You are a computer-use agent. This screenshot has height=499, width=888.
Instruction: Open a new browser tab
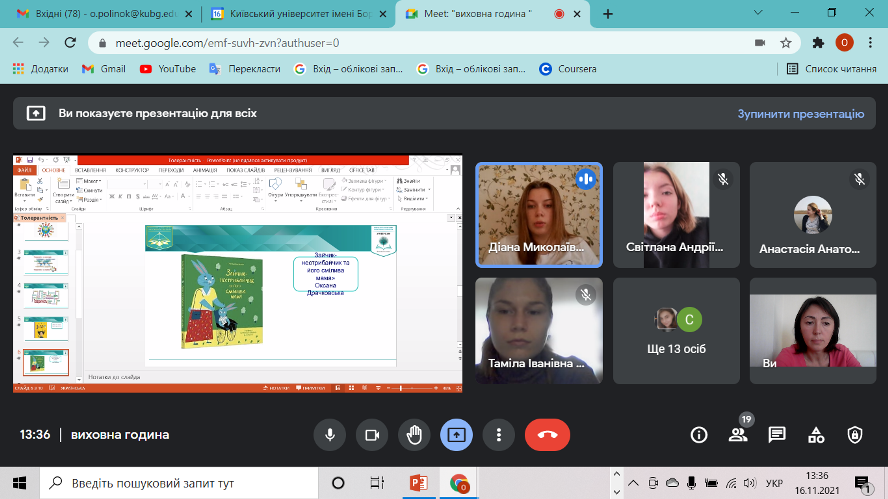point(608,14)
